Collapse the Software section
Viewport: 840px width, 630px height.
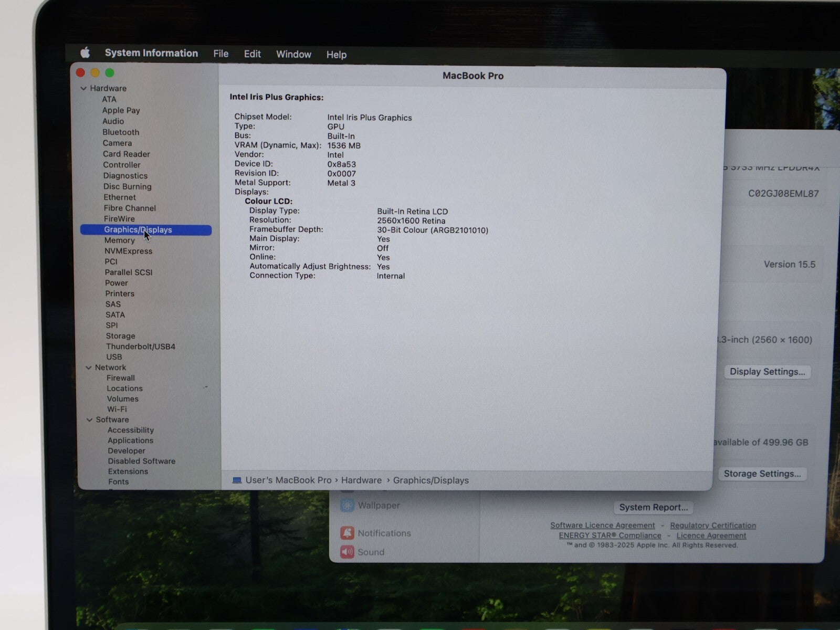coord(89,419)
